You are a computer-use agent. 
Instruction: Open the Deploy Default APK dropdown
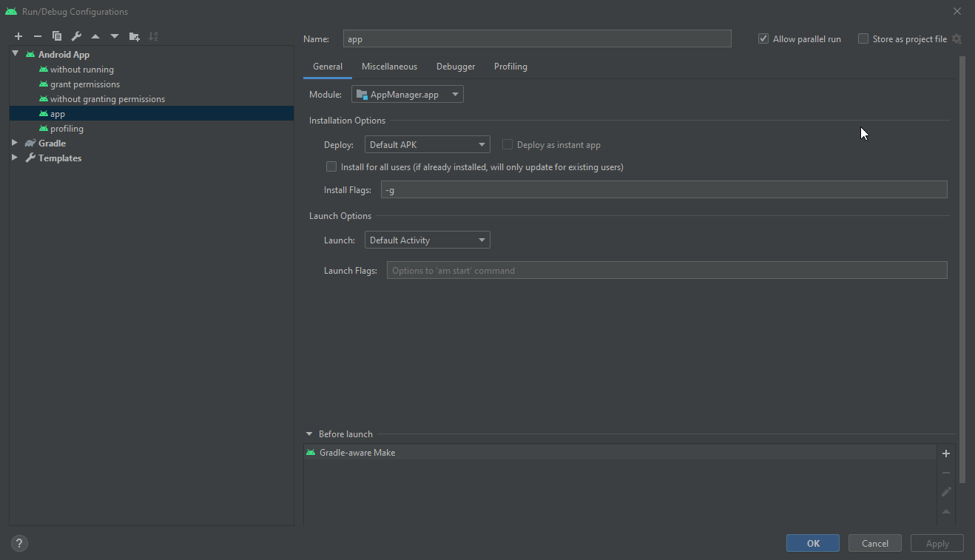tap(427, 145)
